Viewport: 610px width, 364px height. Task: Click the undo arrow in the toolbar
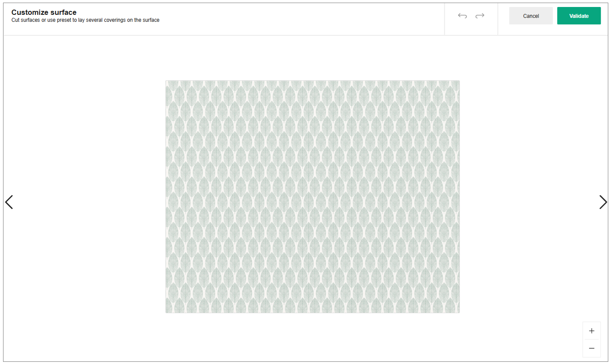click(x=462, y=15)
